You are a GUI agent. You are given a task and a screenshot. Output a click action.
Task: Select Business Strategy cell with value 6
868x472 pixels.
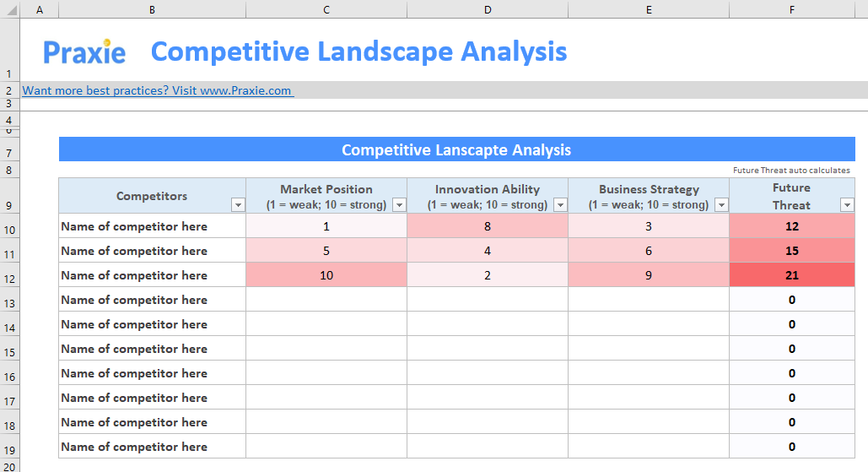(648, 251)
